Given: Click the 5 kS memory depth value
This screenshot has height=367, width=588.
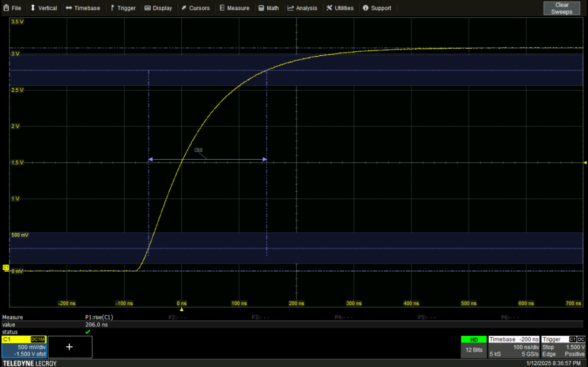Looking at the screenshot, I should [x=495, y=354].
